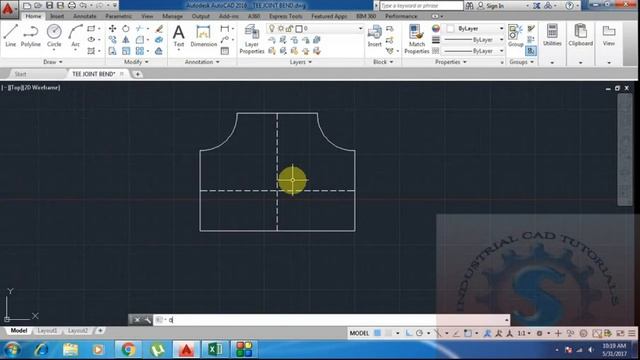Select the Array tool in the Modify panel
This screenshot has width=640, height=360.
[140, 51]
